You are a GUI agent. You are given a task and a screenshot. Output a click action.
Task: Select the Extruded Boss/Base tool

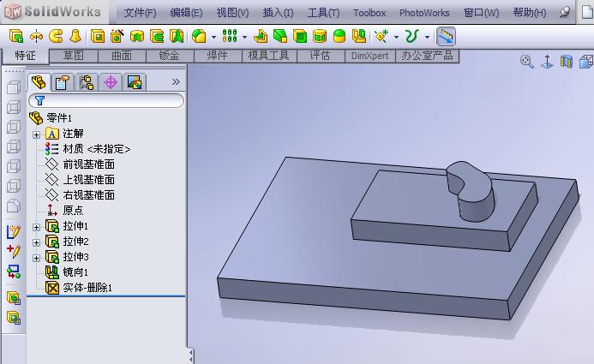(x=16, y=36)
